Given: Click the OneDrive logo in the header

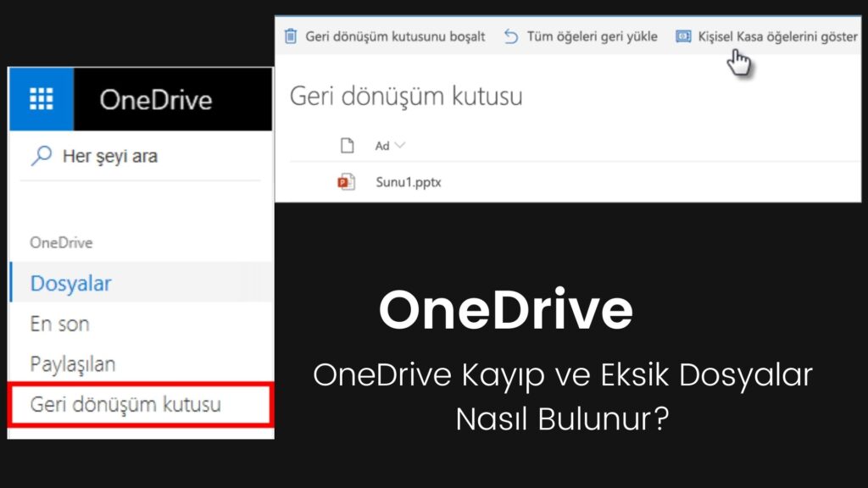Looking at the screenshot, I should click(x=157, y=100).
